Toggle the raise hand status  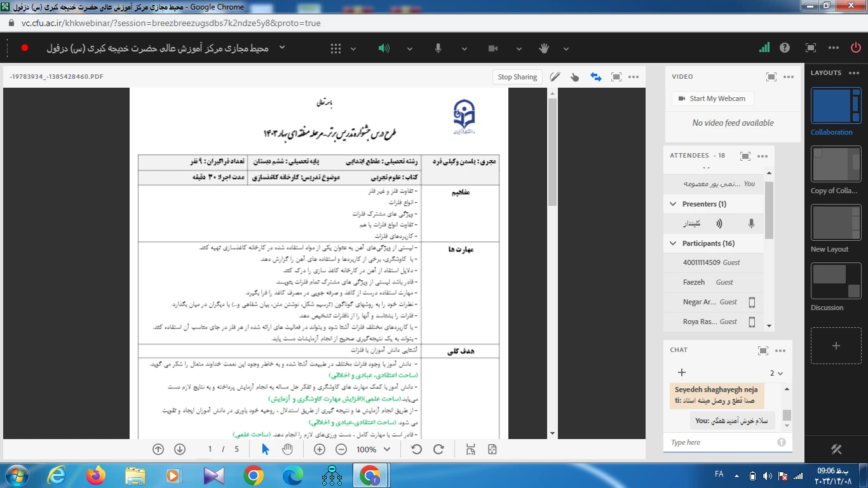(x=544, y=48)
